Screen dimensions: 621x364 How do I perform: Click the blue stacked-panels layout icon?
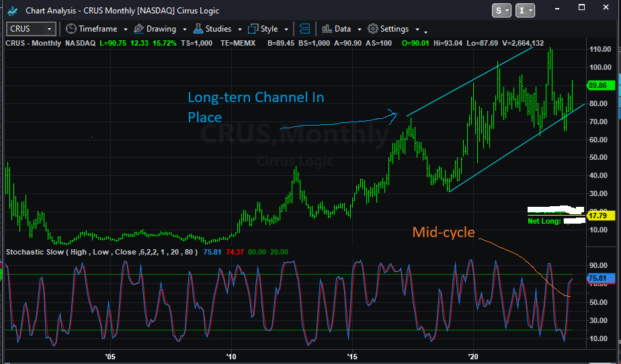[x=304, y=29]
